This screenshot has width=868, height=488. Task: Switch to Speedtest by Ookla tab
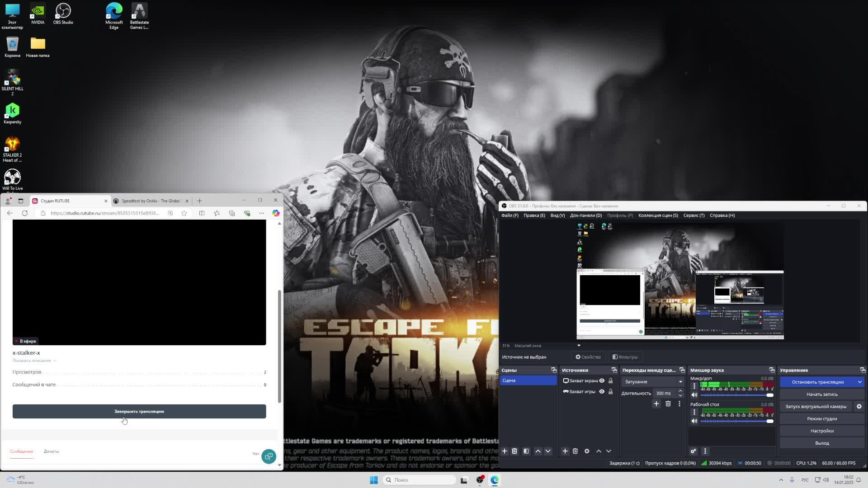point(151,201)
